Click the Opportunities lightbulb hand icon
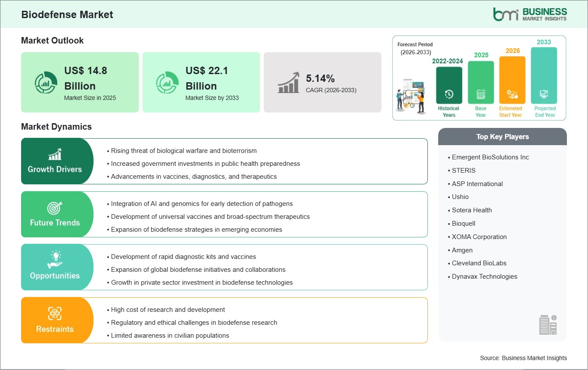Viewport: 588px width, 370px height. click(x=55, y=260)
